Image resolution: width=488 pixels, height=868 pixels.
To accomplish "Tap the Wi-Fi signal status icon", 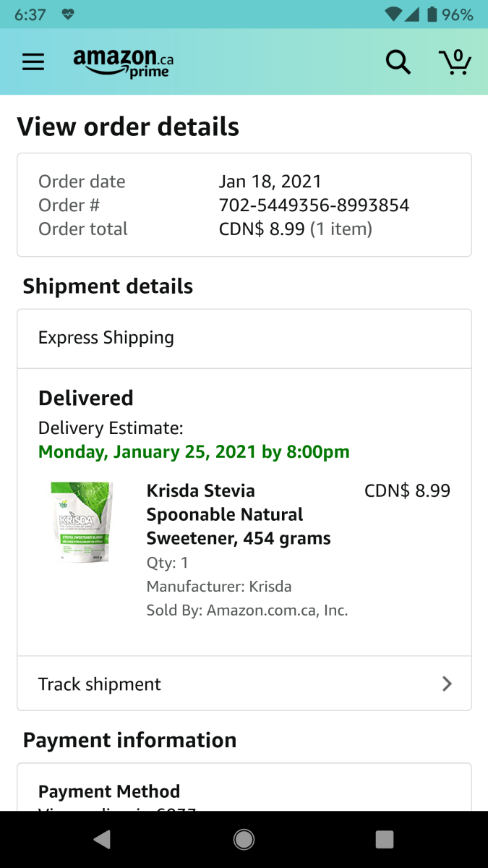I will [394, 14].
